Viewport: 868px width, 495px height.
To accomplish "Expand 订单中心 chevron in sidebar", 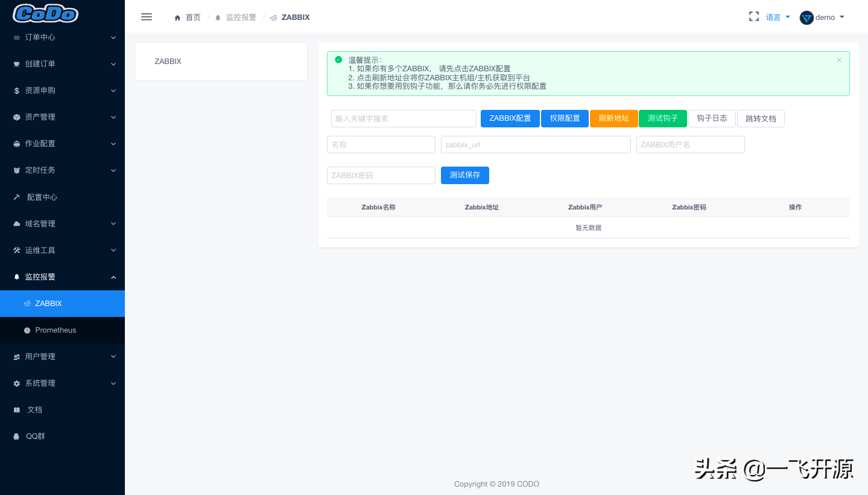I will click(113, 37).
